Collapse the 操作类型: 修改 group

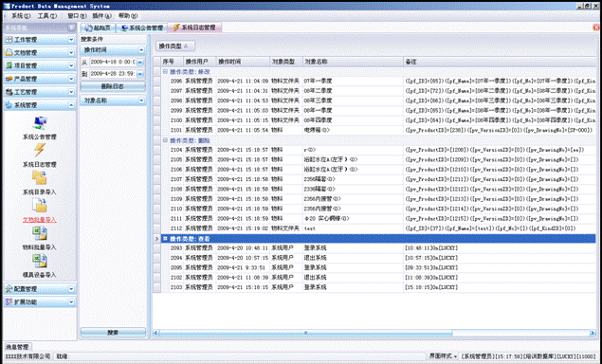pyautogui.click(x=165, y=71)
